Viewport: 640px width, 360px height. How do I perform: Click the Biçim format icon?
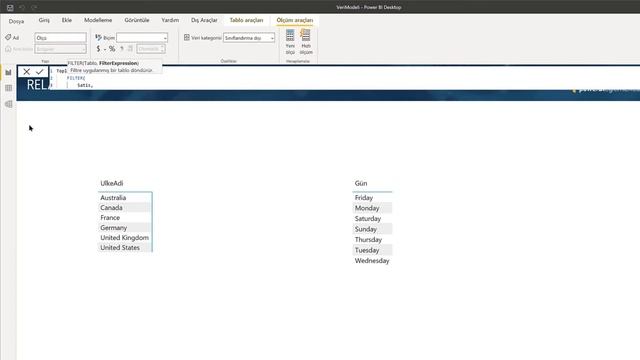(x=98, y=38)
